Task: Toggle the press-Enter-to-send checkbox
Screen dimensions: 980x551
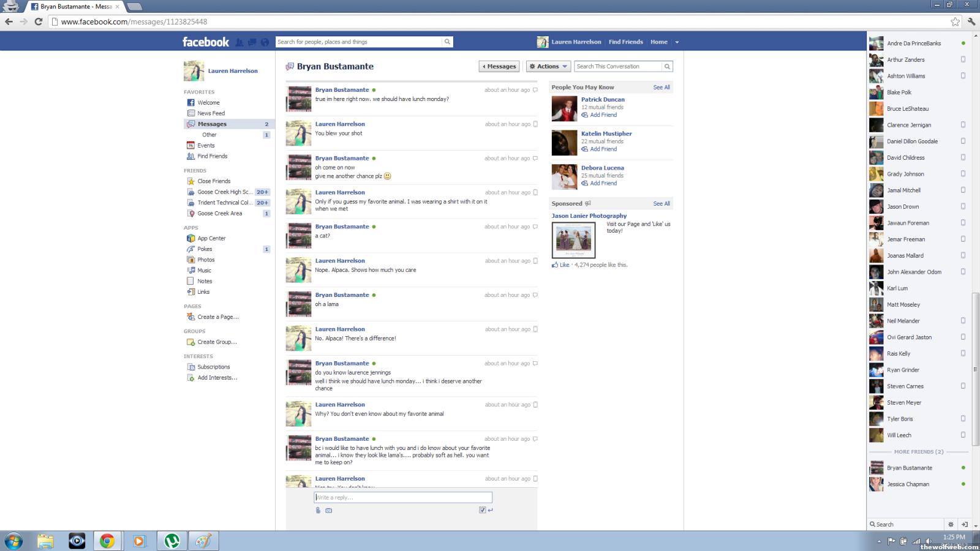Action: point(483,510)
